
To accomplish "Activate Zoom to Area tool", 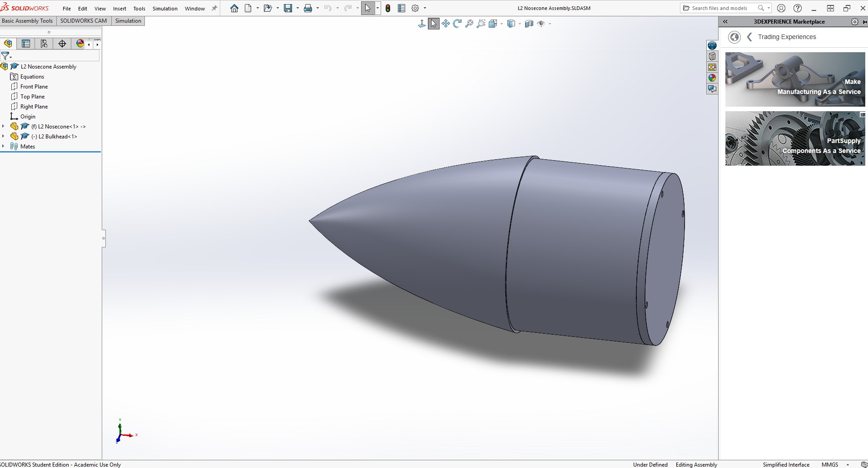I will coord(481,24).
